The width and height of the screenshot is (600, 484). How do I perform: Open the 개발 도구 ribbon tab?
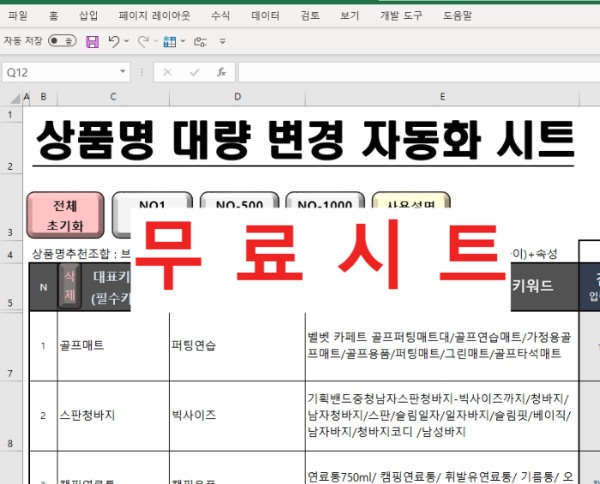point(401,16)
